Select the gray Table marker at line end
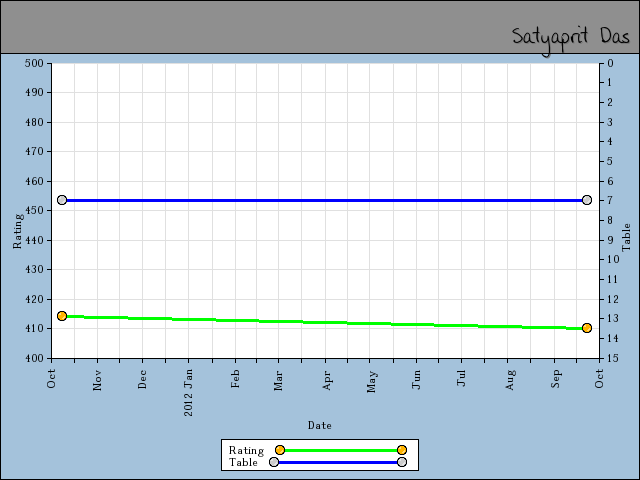The image size is (640, 480). pyautogui.click(x=587, y=200)
